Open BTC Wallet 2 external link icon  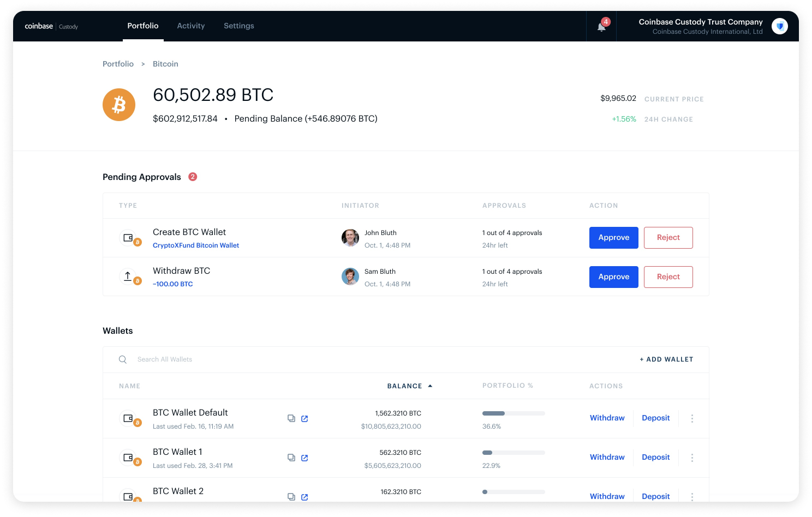click(304, 497)
